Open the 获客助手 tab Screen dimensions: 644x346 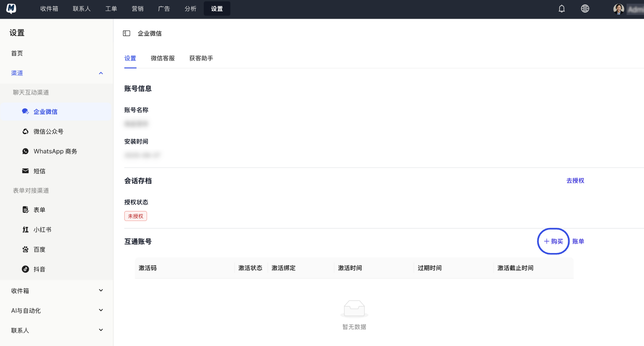point(201,58)
